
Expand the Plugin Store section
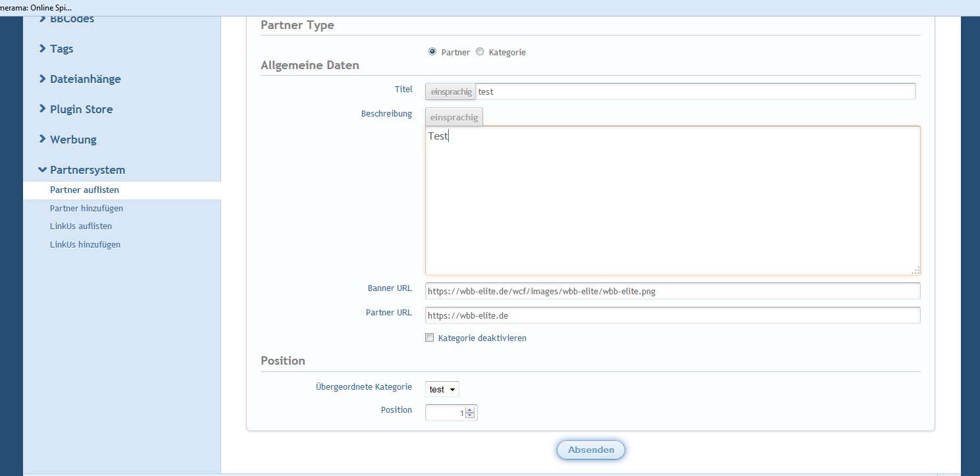[81, 109]
